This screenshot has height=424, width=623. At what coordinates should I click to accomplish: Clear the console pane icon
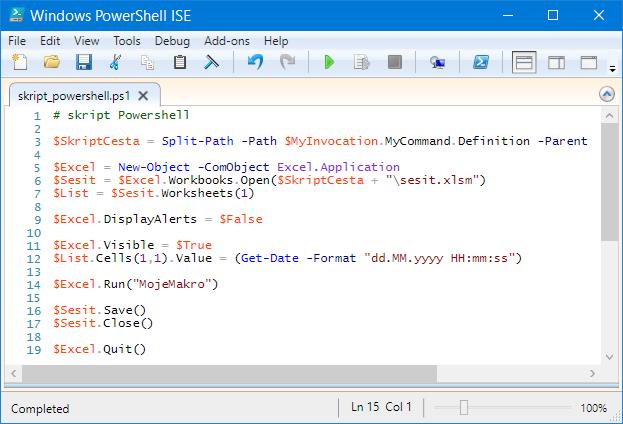point(211,62)
